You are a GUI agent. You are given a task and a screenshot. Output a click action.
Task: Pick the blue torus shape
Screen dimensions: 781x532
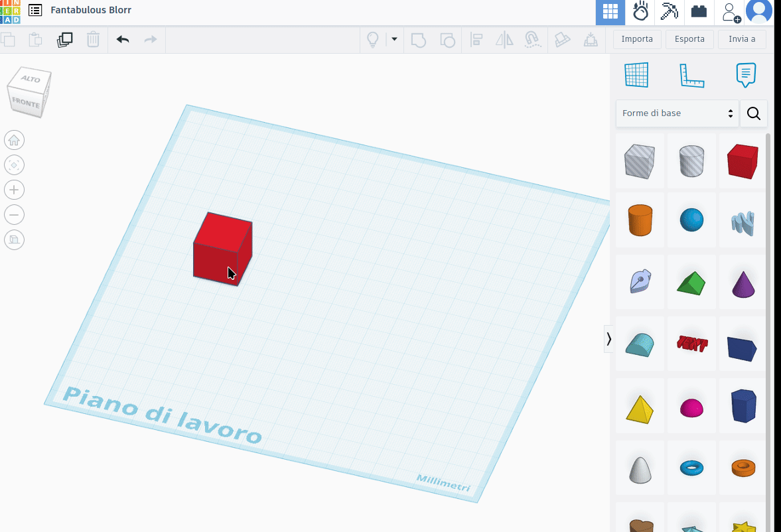[692, 468]
